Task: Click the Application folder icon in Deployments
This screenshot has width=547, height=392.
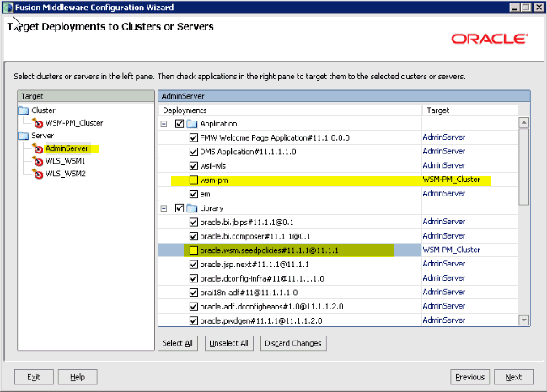Action: click(x=191, y=123)
